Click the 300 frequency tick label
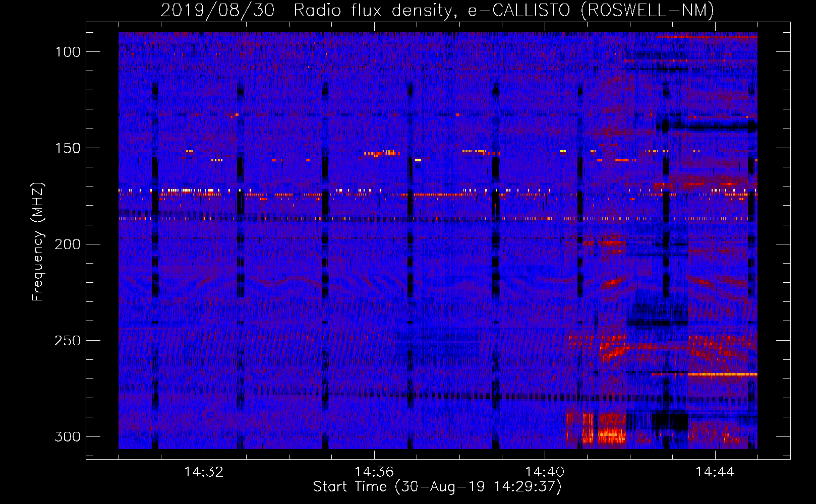The width and height of the screenshot is (816, 504). coord(68,436)
